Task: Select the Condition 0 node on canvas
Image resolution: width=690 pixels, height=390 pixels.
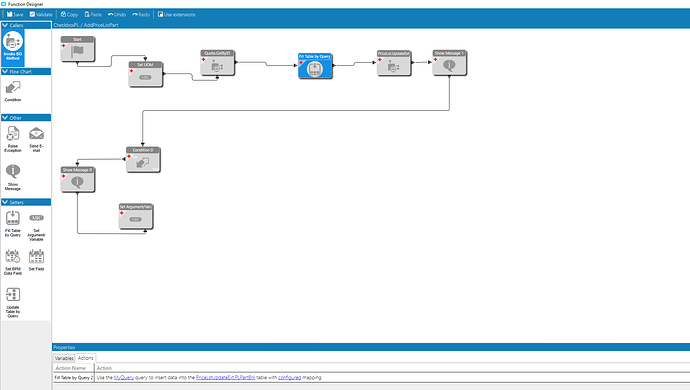Action: [x=143, y=160]
